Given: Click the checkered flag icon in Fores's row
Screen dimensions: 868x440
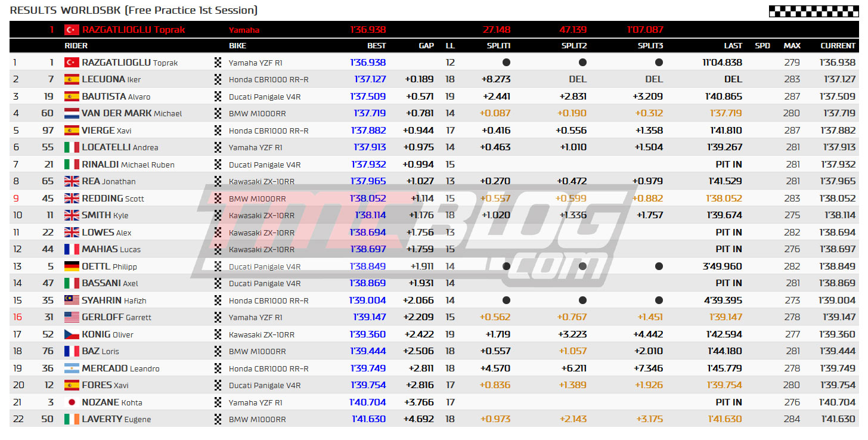Looking at the screenshot, I should pos(218,385).
